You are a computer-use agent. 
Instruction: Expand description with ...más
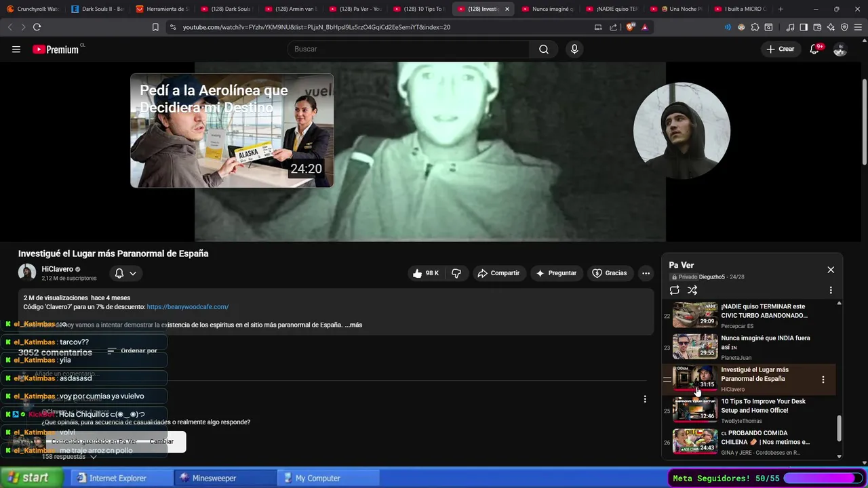pyautogui.click(x=353, y=325)
